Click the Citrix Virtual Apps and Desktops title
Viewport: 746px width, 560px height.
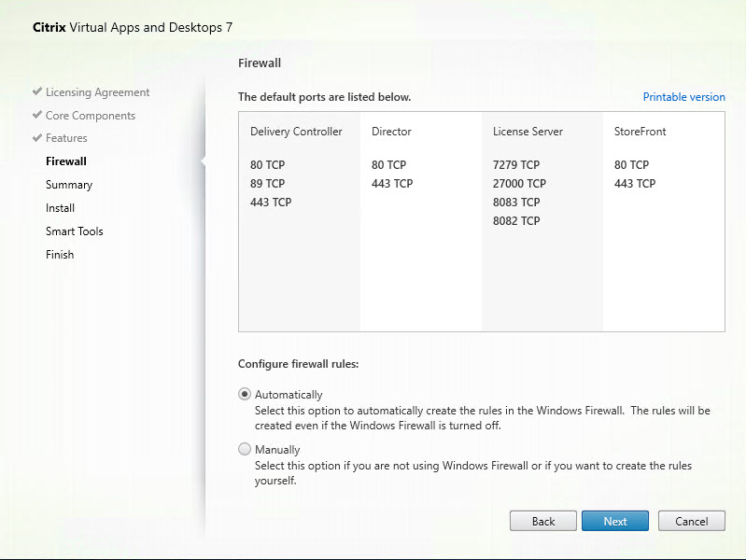coord(133,28)
